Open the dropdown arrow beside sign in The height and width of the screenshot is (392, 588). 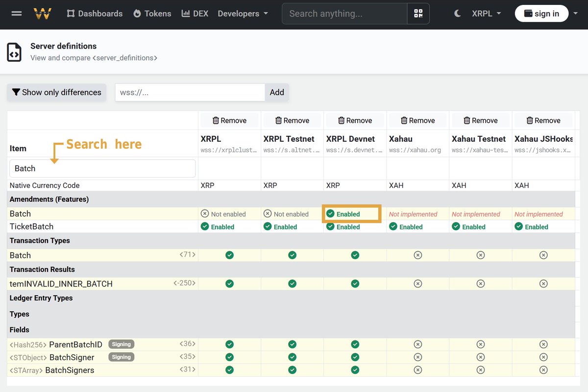point(575,14)
